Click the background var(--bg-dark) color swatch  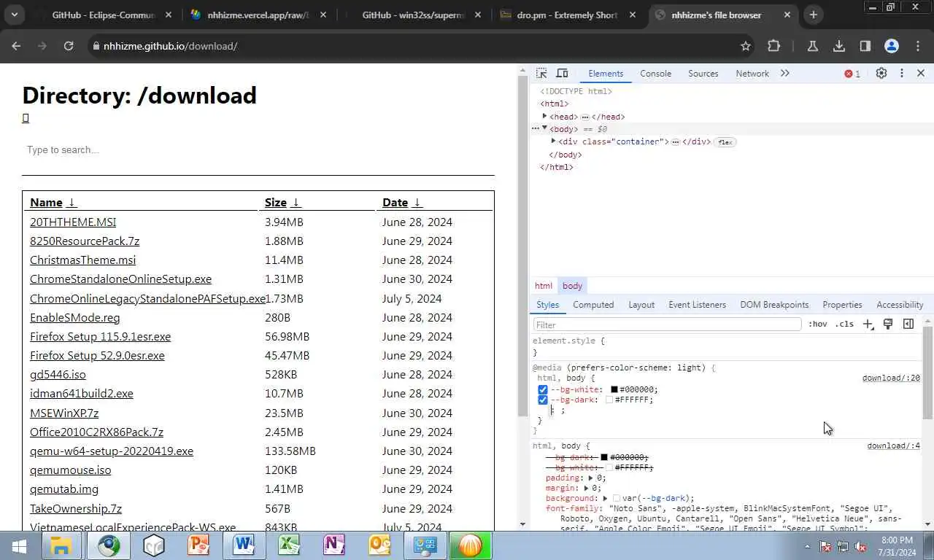[x=617, y=498]
